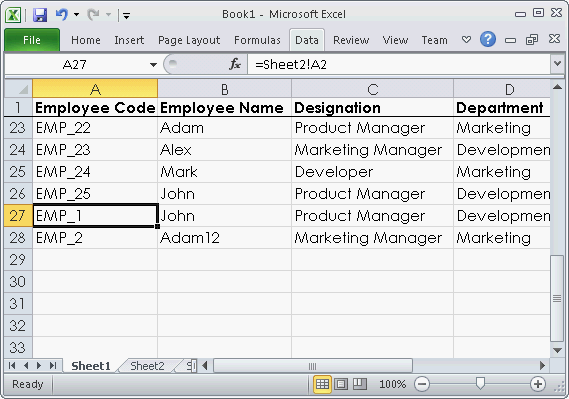This screenshot has width=569, height=399.
Task: Open the Formulas ribbon tab
Action: pos(257,40)
